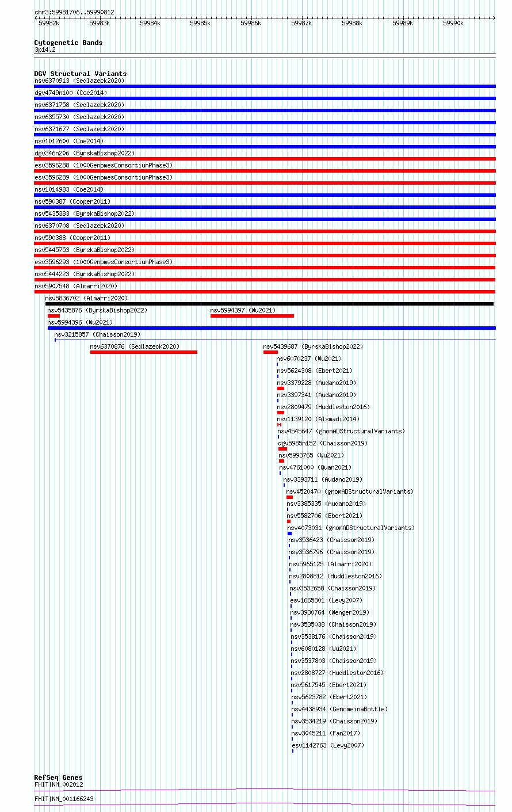Click the nsv5907548 (Almarri2020) label
The width and height of the screenshot is (512, 812).
(x=76, y=286)
